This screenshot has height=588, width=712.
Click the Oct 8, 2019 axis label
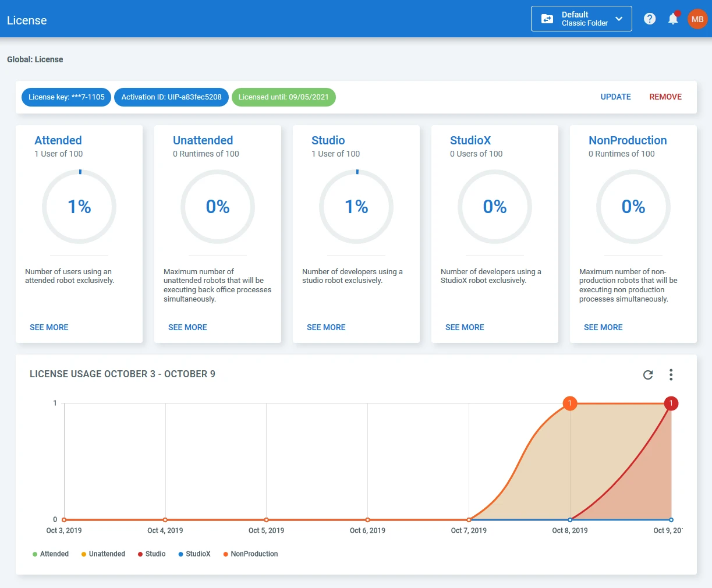tap(570, 530)
